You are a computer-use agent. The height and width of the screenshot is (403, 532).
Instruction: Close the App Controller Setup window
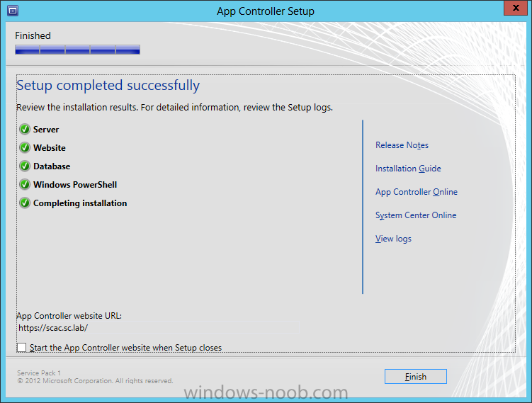516,8
